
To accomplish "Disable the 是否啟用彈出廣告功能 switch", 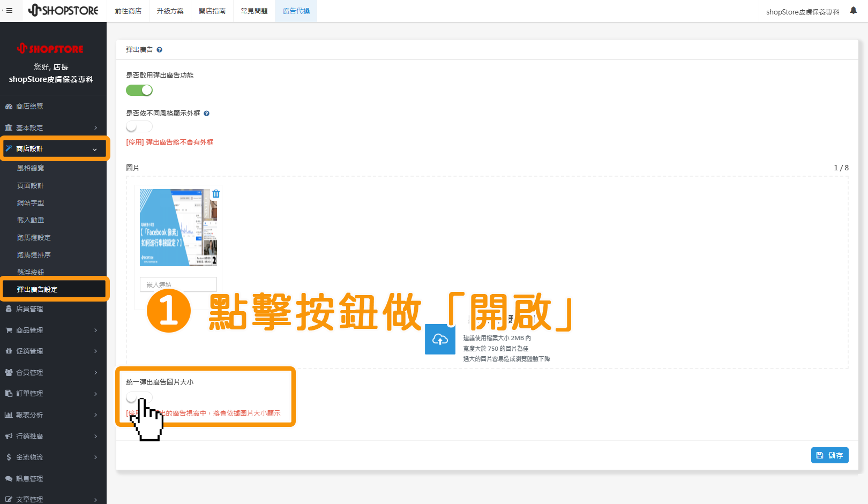I will click(x=139, y=91).
